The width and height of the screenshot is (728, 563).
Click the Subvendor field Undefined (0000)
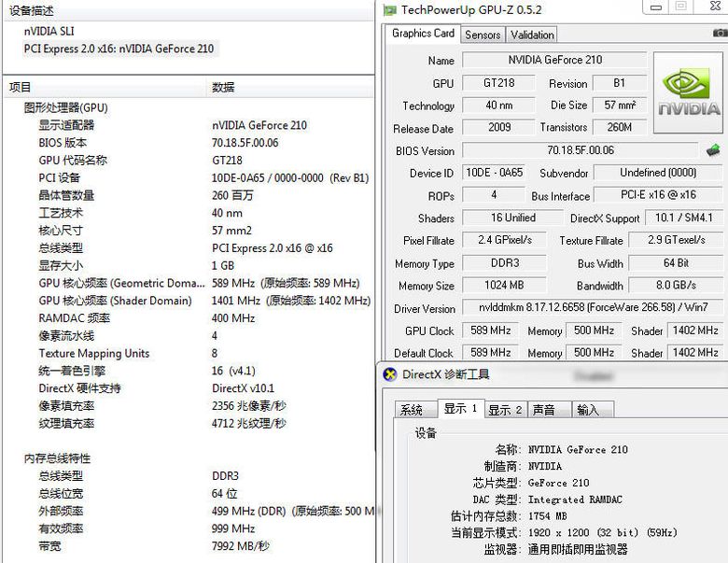[658, 173]
